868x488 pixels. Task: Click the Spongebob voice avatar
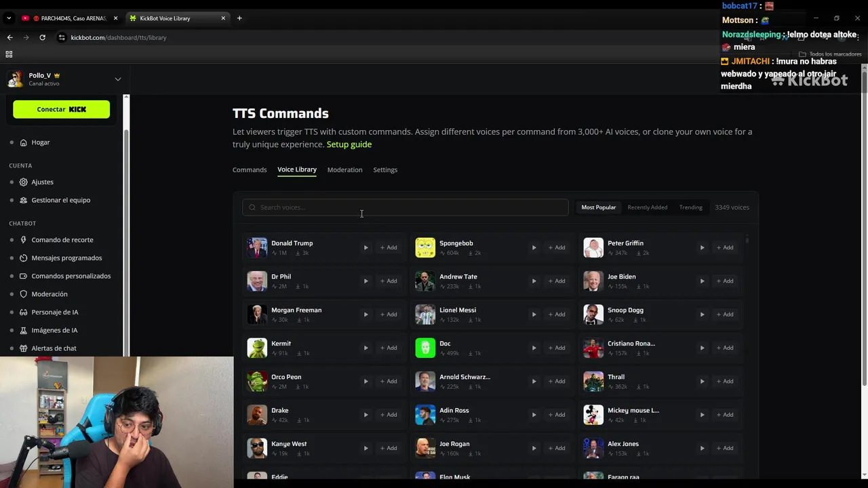click(425, 247)
